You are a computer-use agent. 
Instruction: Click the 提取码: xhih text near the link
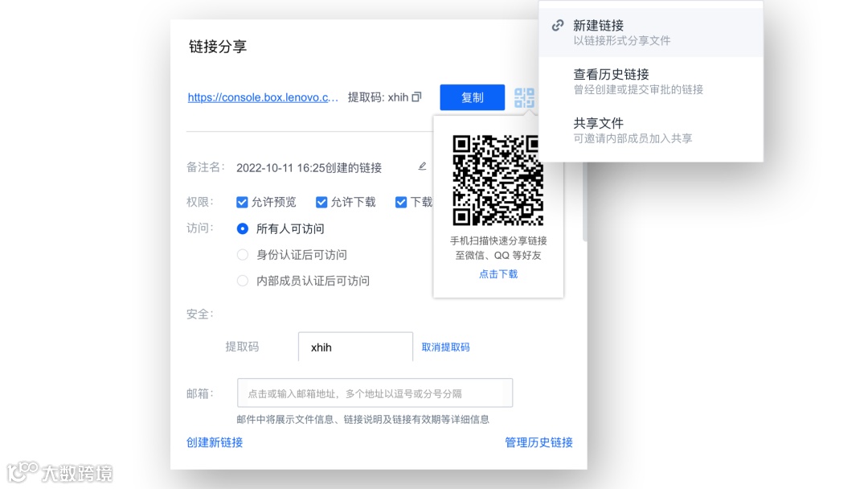click(378, 97)
